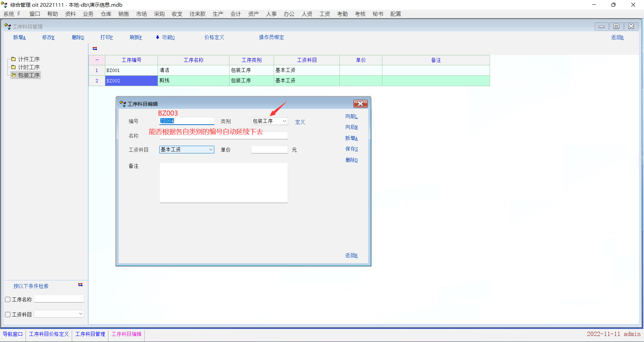Open the 仓库 menu
Image resolution: width=644 pixels, height=342 pixels.
point(106,14)
